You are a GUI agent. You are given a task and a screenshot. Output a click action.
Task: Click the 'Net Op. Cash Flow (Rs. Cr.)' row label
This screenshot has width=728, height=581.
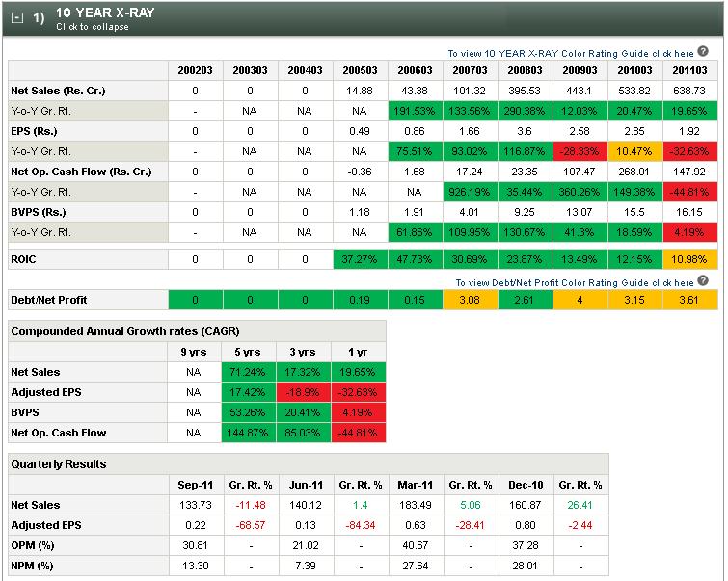(x=81, y=172)
